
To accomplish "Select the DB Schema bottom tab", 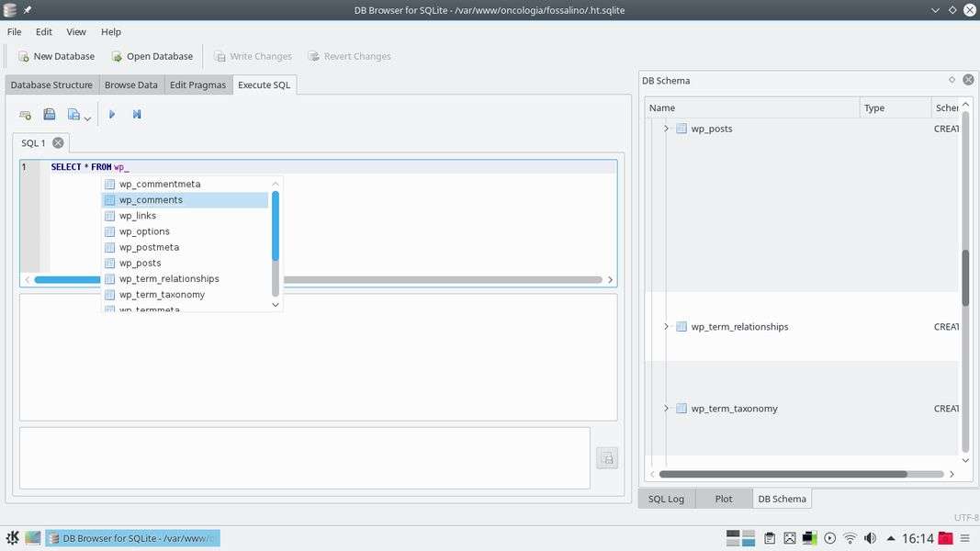I will (782, 499).
